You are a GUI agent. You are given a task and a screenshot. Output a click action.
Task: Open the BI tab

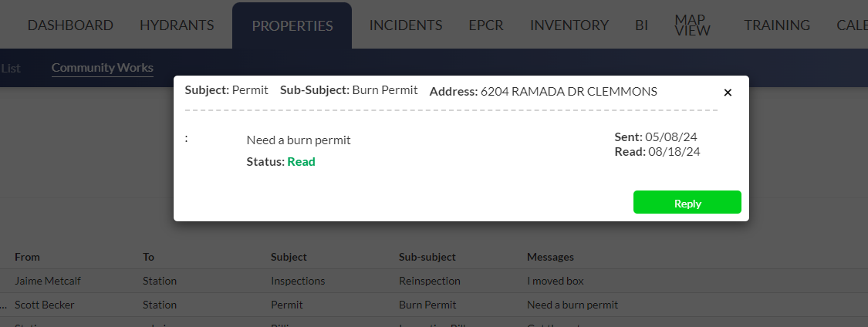(x=641, y=25)
